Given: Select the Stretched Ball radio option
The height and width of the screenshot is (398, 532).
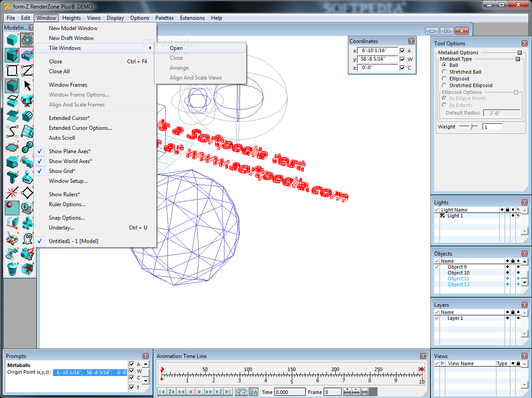Looking at the screenshot, I should 444,72.
